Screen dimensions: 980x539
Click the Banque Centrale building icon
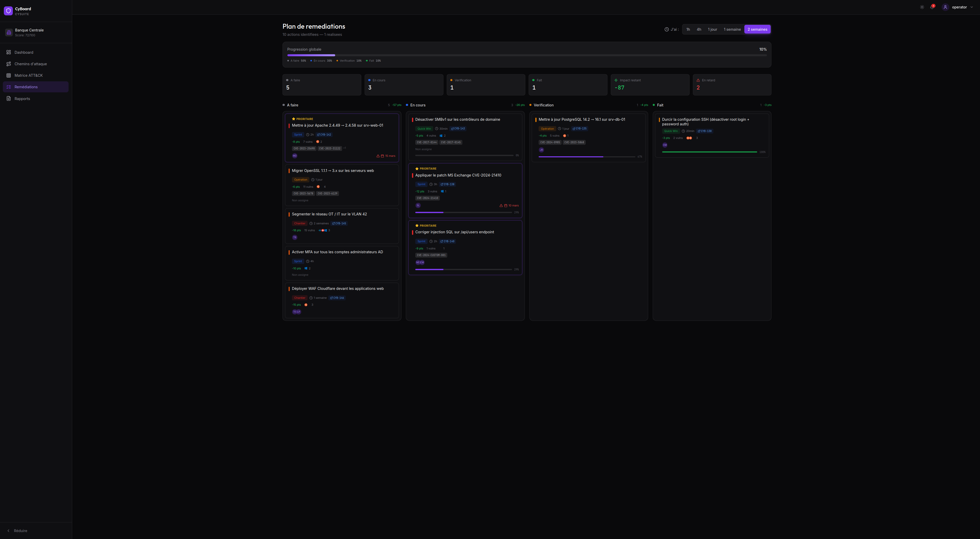(9, 32)
